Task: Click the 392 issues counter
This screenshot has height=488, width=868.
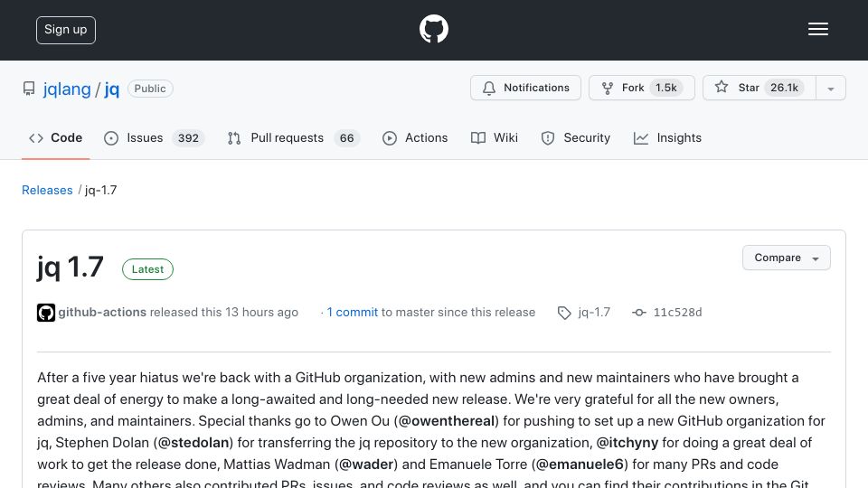Action: pos(188,138)
